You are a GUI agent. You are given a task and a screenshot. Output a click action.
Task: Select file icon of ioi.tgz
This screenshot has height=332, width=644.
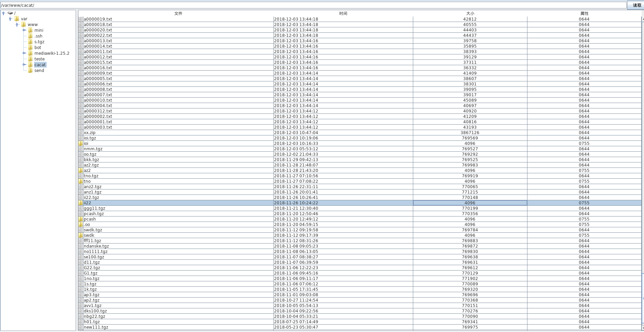(81, 138)
